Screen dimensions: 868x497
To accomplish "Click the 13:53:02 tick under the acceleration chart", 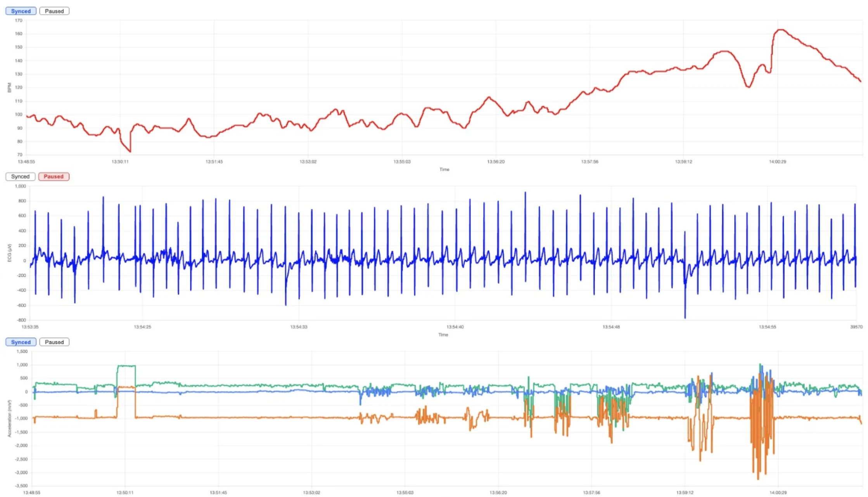I will coord(311,492).
